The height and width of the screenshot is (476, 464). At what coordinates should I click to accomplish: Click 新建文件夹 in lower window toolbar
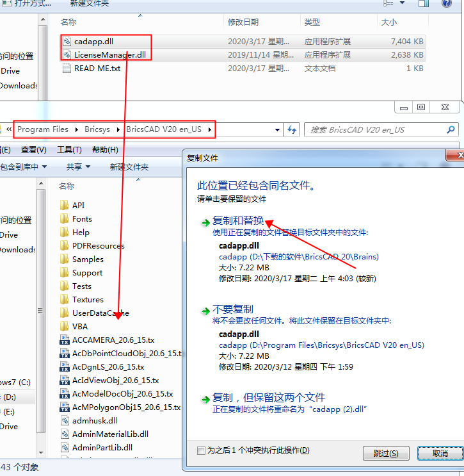click(x=129, y=167)
